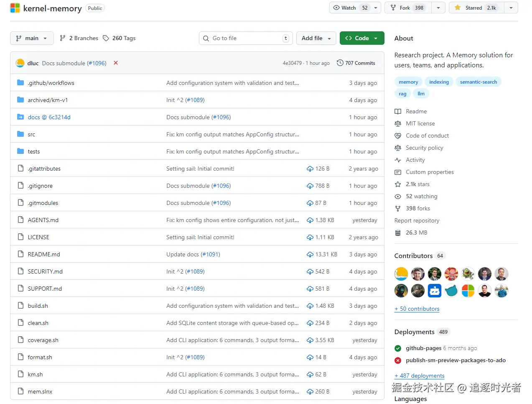Click the Watch button
This screenshot has height=404, width=532.
tap(350, 8)
